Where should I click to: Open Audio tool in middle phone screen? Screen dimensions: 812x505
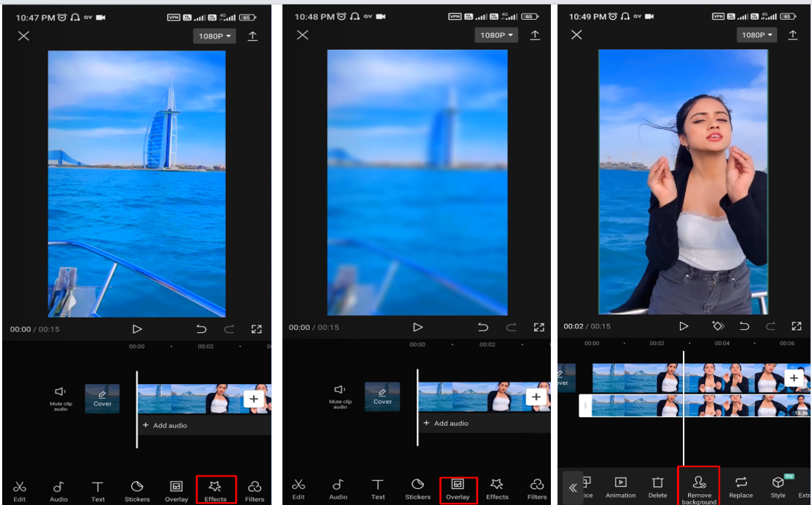click(x=338, y=489)
